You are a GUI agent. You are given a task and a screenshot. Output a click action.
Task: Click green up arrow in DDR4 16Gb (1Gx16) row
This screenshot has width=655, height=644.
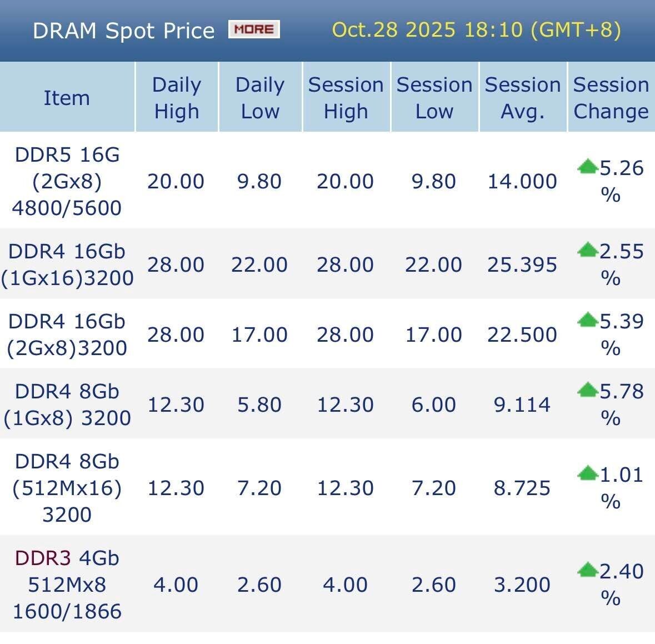[x=587, y=250]
